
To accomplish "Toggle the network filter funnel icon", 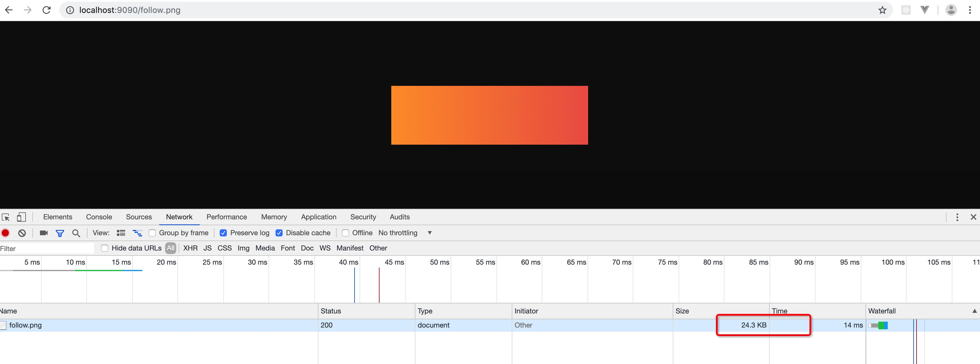I will [60, 233].
